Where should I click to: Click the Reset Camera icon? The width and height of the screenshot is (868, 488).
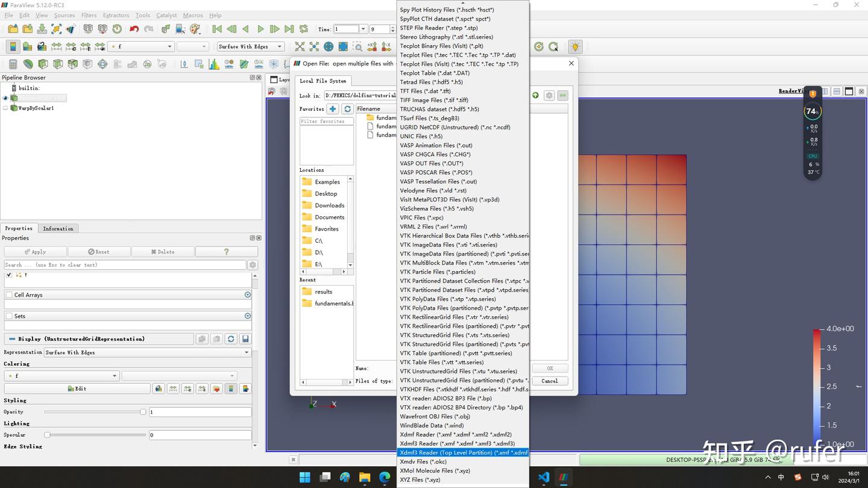pos(300,46)
